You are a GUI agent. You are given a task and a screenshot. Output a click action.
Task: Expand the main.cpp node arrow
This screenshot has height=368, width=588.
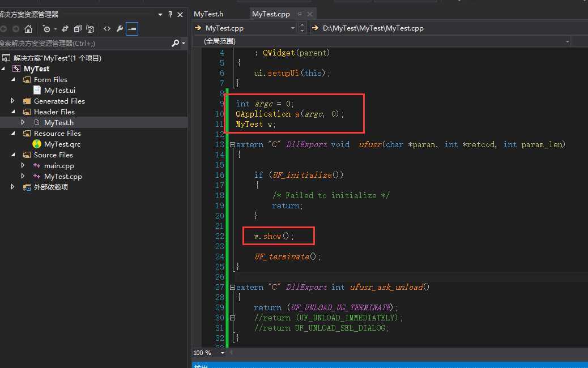23,165
